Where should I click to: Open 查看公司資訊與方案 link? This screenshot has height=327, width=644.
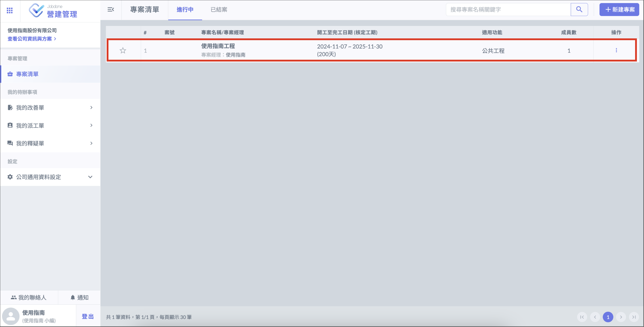pos(32,39)
